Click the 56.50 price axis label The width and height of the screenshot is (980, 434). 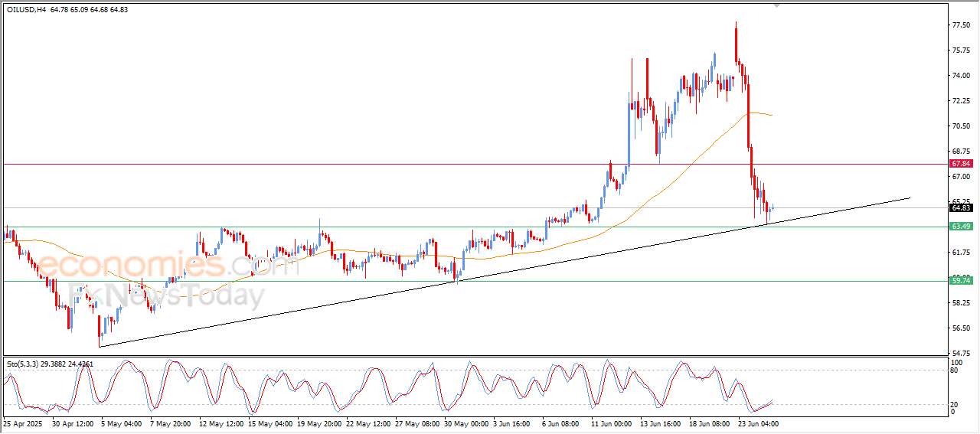[962, 328]
